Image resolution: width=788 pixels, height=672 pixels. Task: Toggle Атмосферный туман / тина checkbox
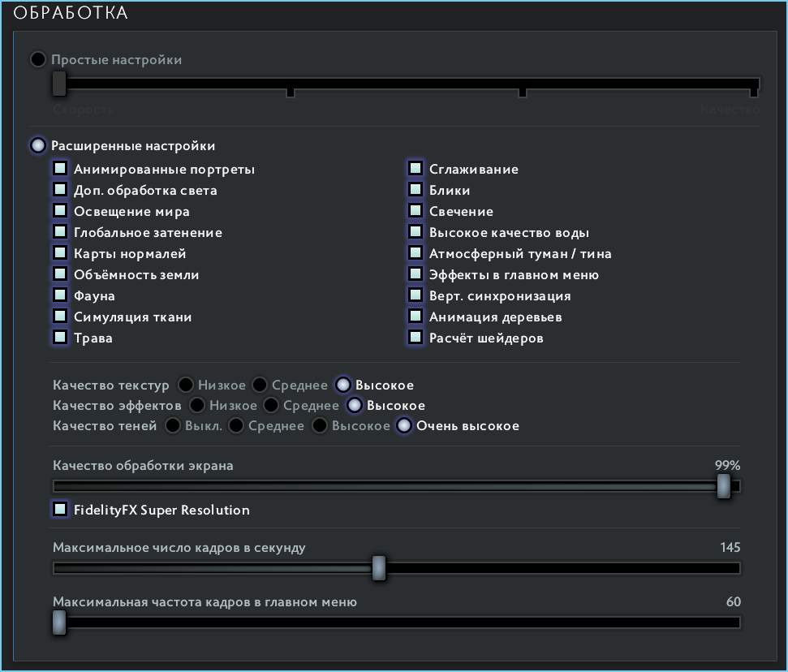pos(416,253)
